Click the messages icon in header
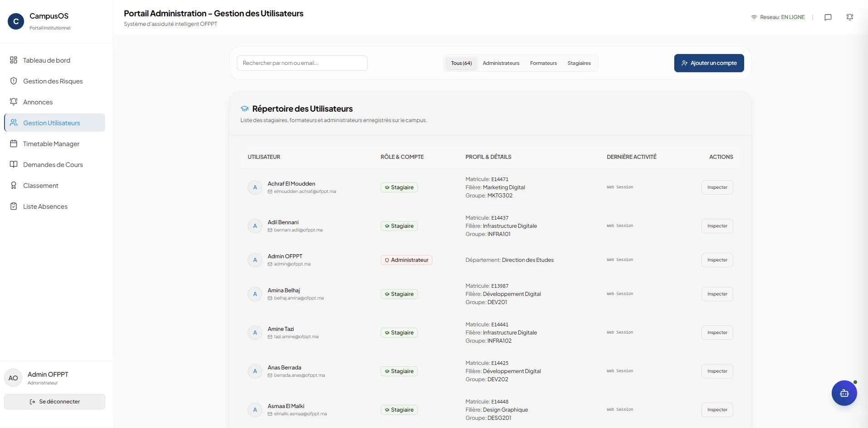 (828, 17)
